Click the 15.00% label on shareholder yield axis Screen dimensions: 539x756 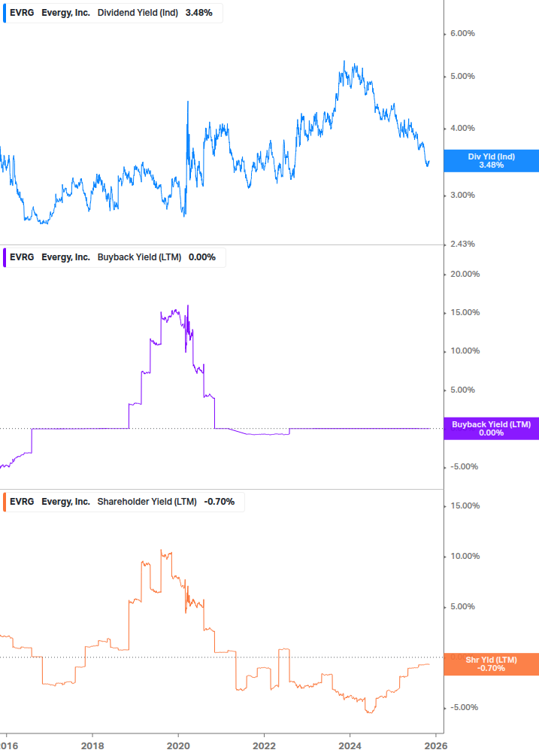coord(465,506)
